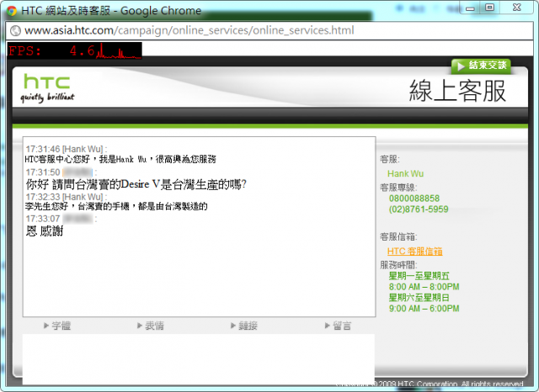Click the 星期一至星期五 service hours text
Image resolution: width=539 pixels, height=392 pixels.
[x=419, y=276]
